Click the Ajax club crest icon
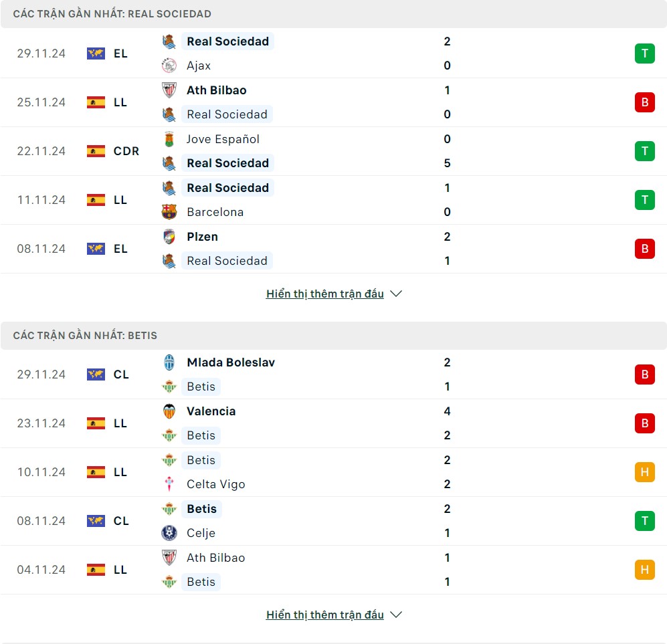Viewport: 667px width, 644px height. (169, 66)
